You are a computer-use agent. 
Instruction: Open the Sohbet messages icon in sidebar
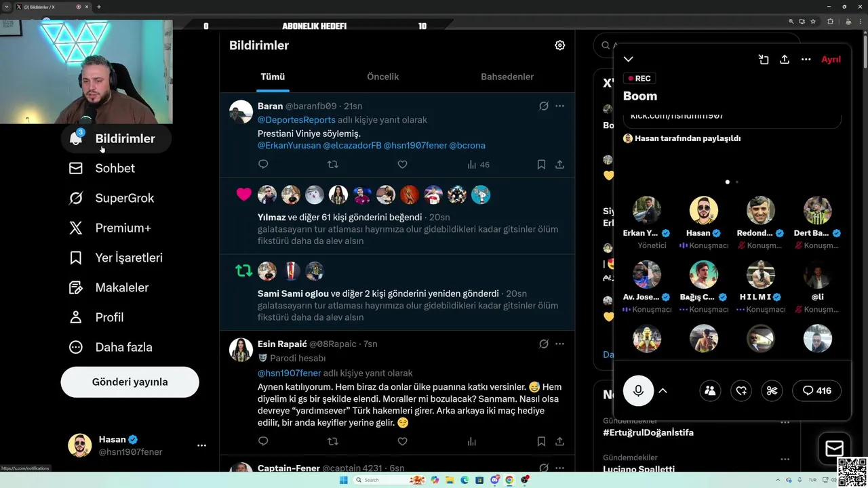click(76, 168)
